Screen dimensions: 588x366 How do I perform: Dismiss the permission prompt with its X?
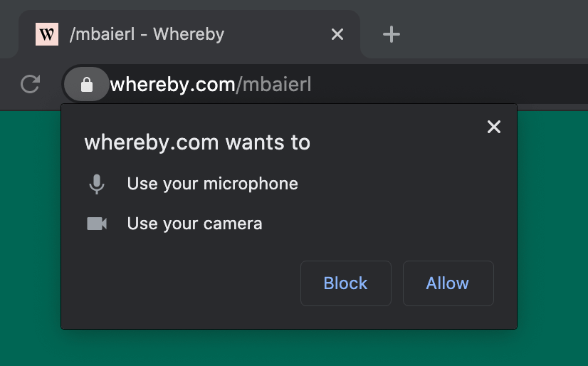494,127
